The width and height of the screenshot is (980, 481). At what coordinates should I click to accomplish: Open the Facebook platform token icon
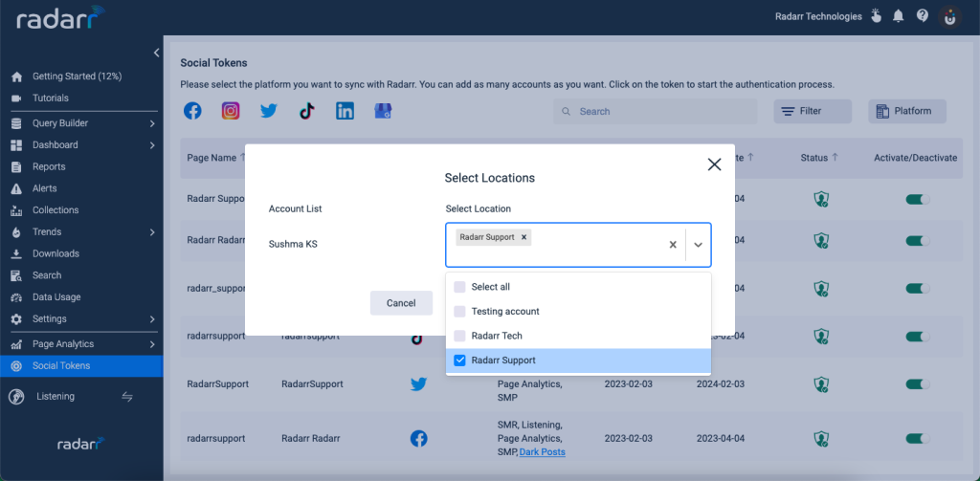pos(192,111)
